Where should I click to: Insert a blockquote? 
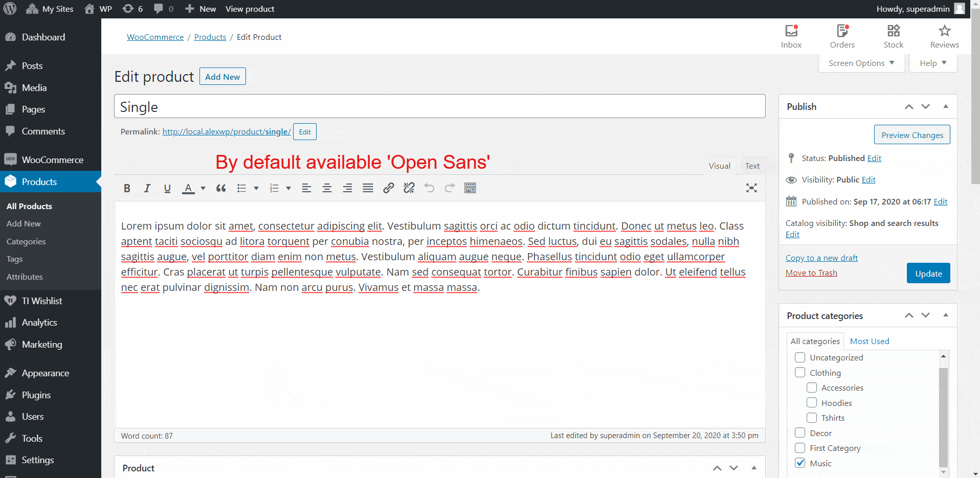[x=221, y=188]
